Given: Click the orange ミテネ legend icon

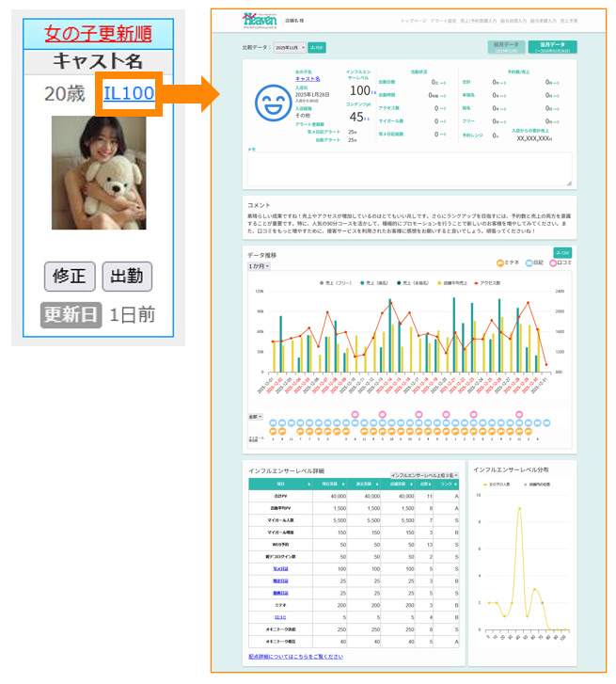Looking at the screenshot, I should (500, 263).
